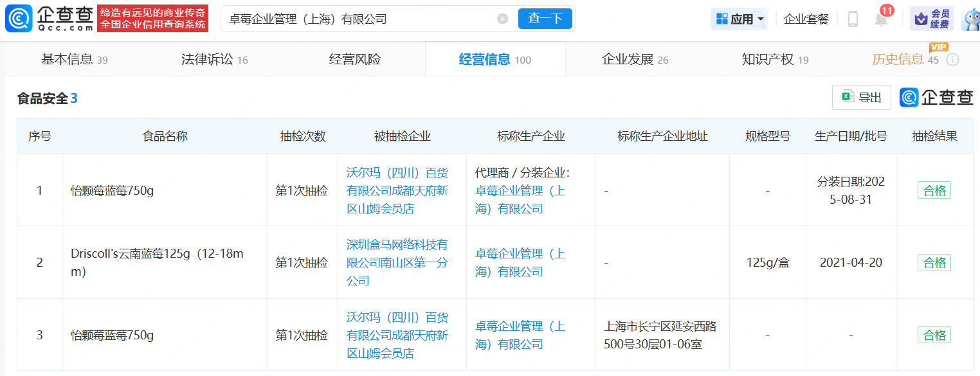Image resolution: width=980 pixels, height=376 pixels.
Task: Click 第1次抽检 in the Driscoll's row
Action: [302, 262]
